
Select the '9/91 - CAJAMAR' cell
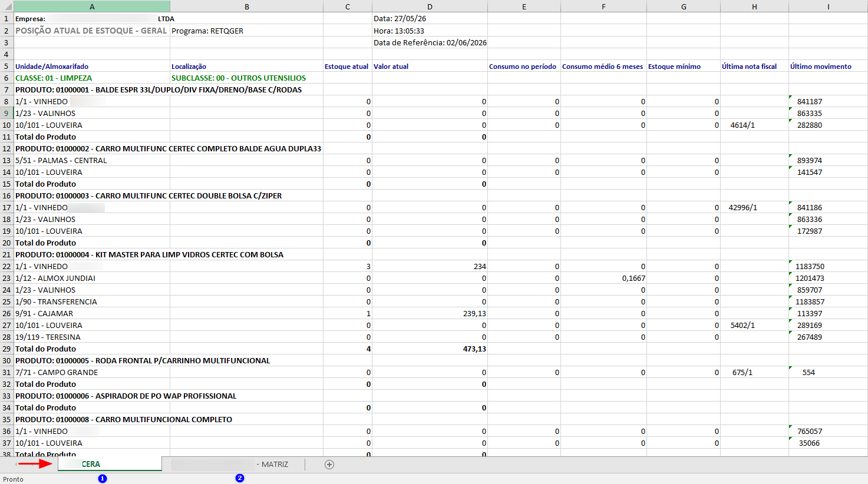pyautogui.click(x=92, y=313)
